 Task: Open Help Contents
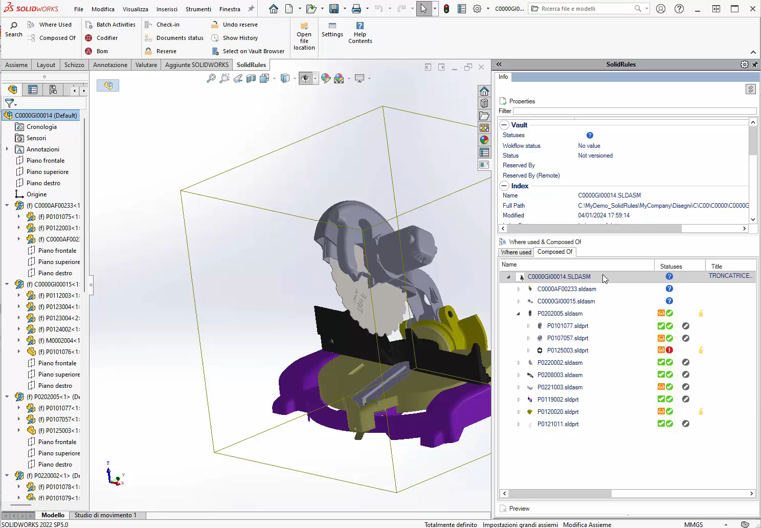point(360,33)
